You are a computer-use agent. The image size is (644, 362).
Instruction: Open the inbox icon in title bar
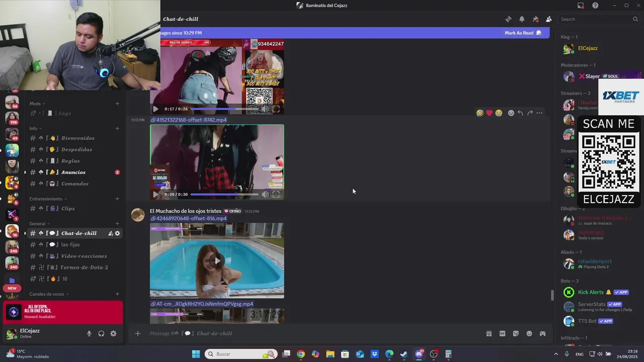[581, 6]
